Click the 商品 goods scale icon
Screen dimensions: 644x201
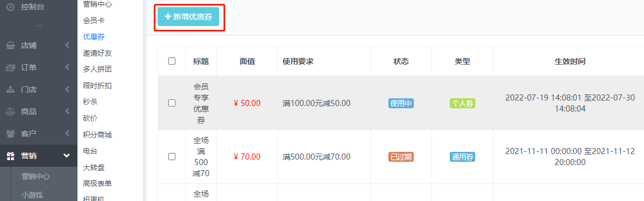pyautogui.click(x=11, y=112)
